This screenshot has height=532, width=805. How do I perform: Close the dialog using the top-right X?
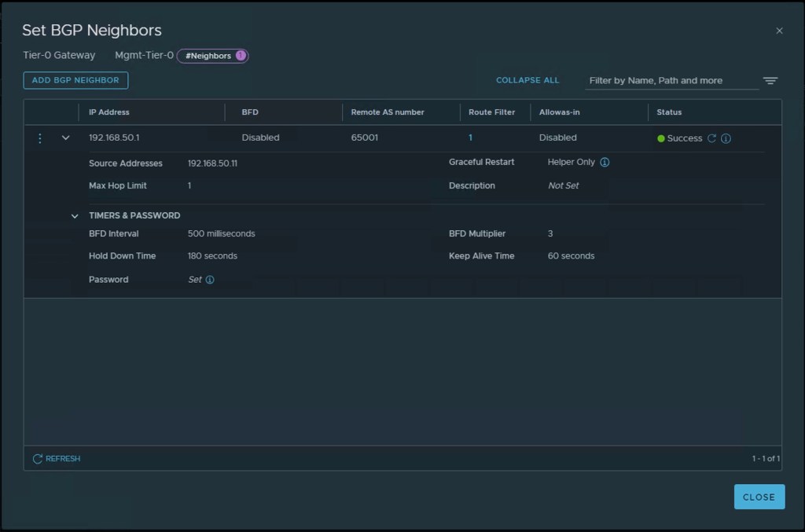click(x=779, y=31)
